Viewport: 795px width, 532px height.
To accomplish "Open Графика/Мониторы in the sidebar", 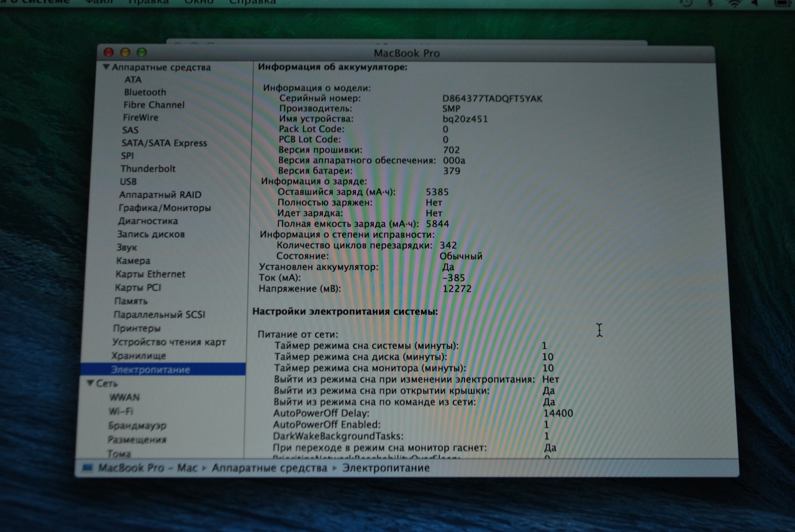I will [x=165, y=208].
